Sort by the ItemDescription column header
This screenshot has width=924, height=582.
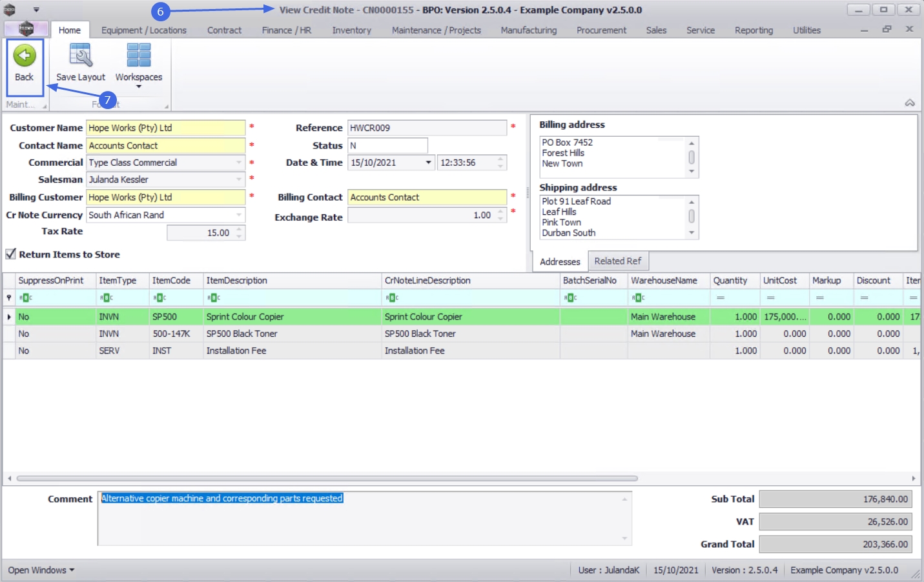tap(293, 281)
